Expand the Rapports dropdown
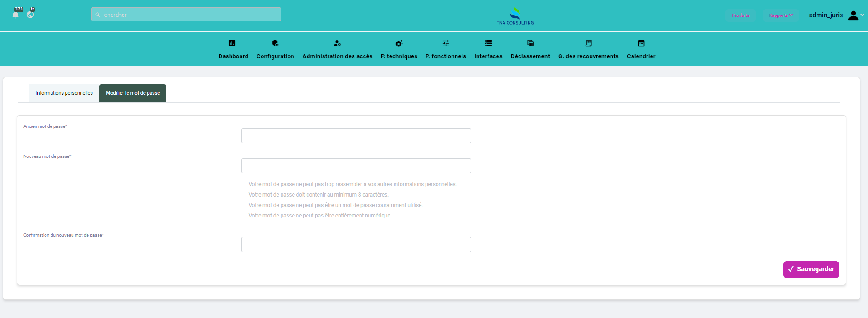 pos(781,15)
